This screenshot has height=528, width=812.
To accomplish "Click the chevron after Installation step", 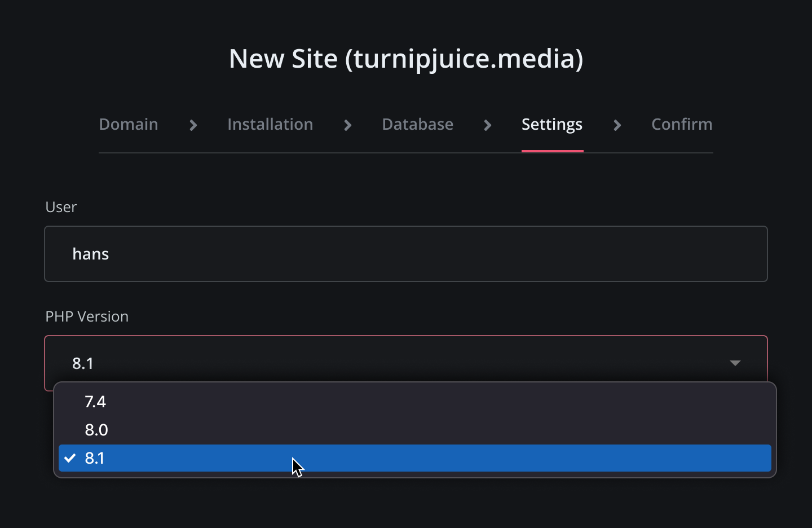I will [x=347, y=125].
